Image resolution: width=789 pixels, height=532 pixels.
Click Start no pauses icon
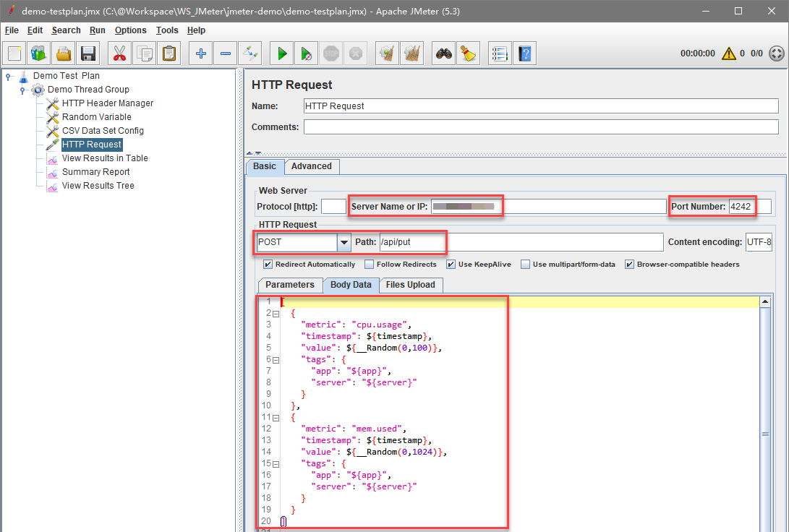click(307, 53)
